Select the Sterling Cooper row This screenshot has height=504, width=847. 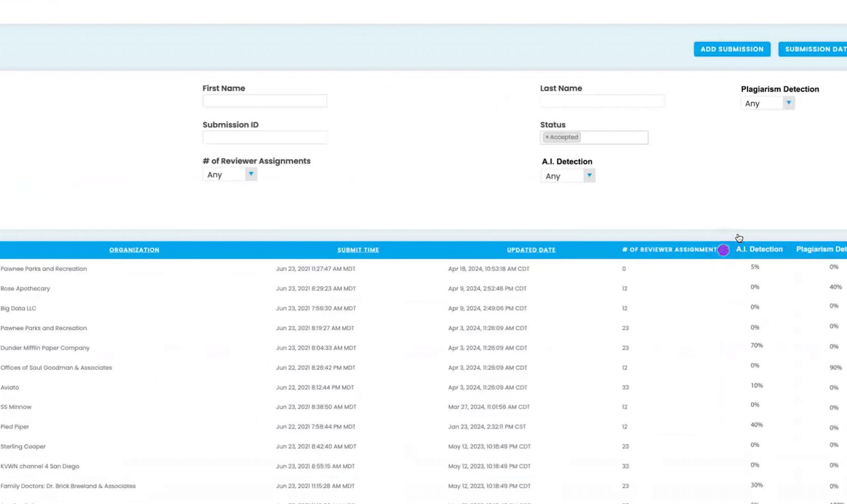point(23,447)
